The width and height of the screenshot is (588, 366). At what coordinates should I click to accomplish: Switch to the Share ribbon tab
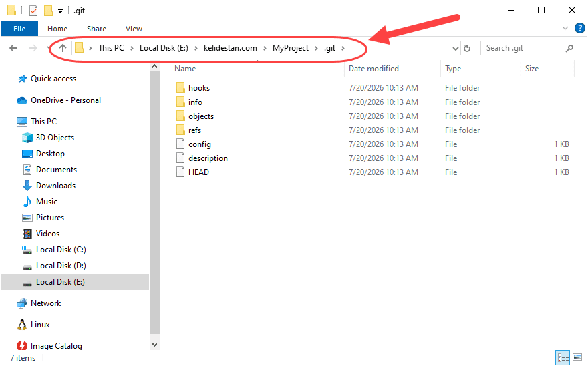click(x=96, y=29)
